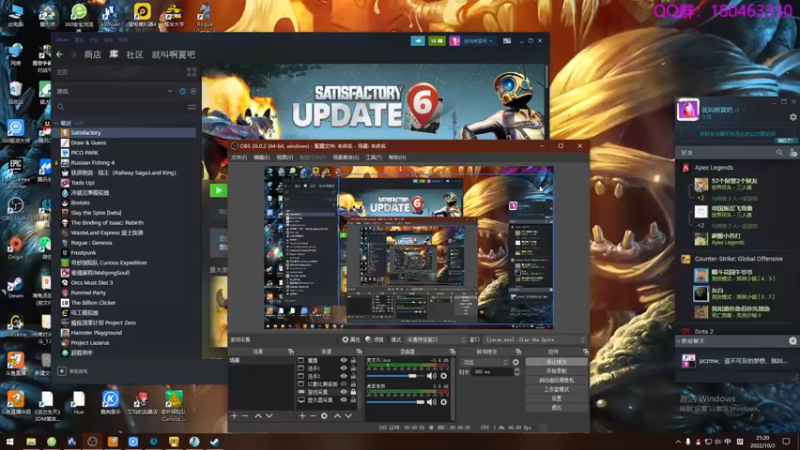
Task: Open Windows Start button
Action: tap(10, 442)
